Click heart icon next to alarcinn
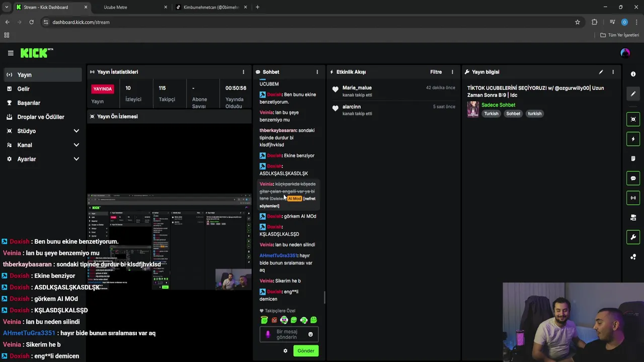This screenshot has height=362, width=644. click(x=336, y=108)
